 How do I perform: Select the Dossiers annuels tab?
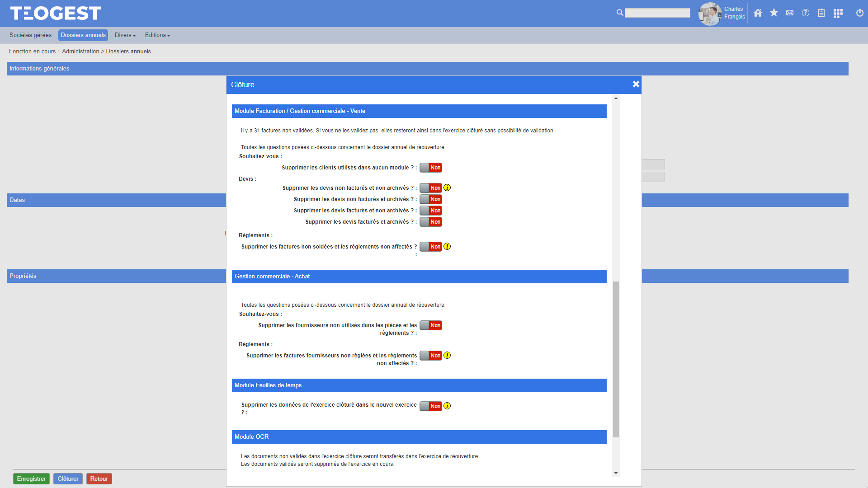click(83, 35)
